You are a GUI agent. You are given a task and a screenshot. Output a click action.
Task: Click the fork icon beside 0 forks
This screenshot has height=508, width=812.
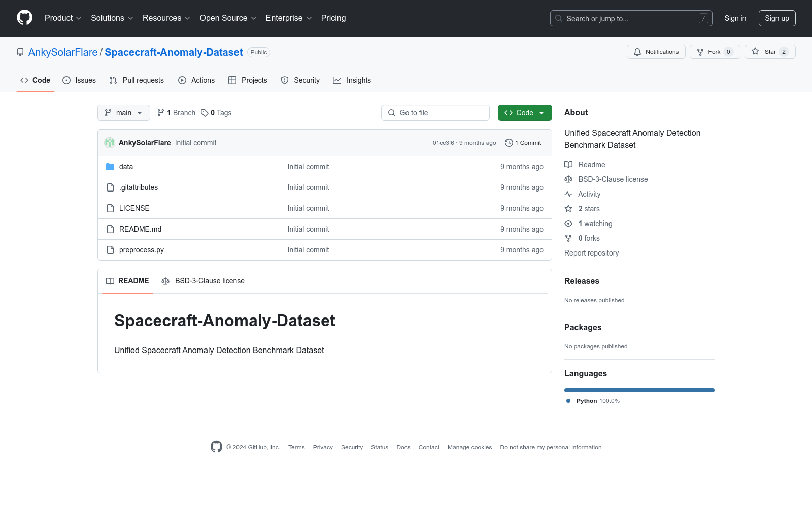point(568,238)
